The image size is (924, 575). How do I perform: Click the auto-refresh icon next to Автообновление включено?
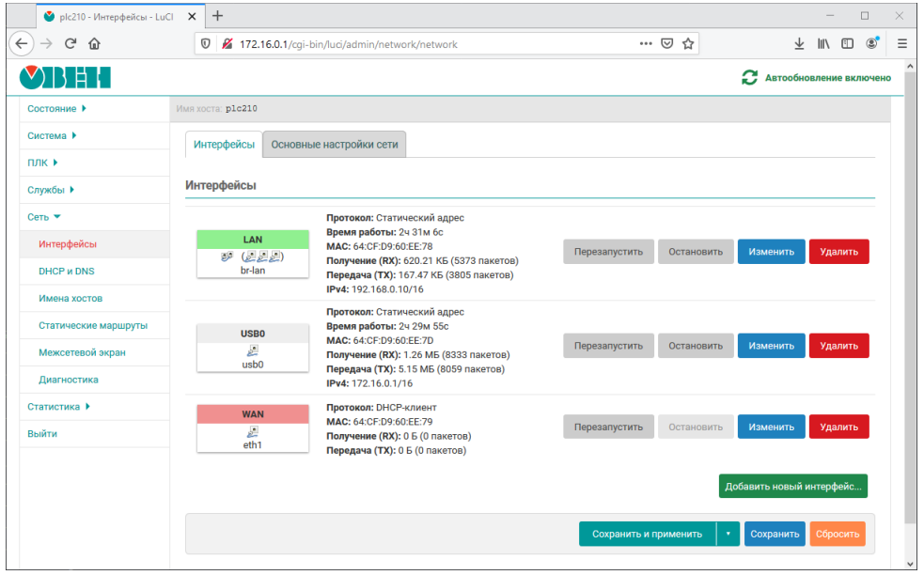tap(749, 78)
